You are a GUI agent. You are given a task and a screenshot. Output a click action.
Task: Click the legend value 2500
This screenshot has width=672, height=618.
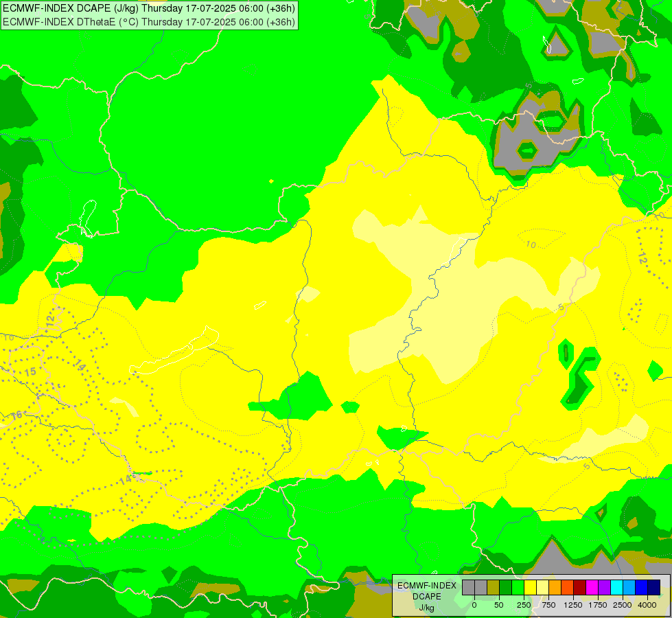[x=623, y=605]
